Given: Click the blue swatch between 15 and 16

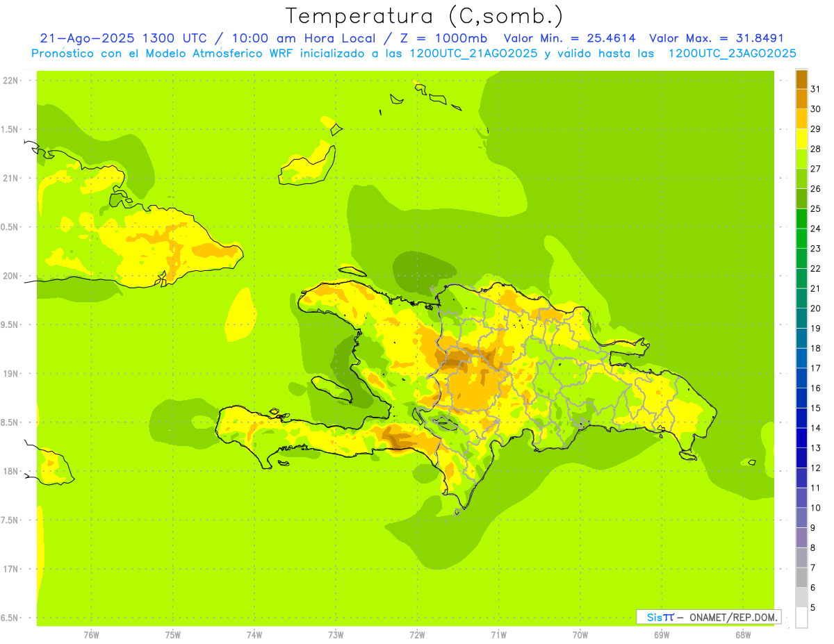Looking at the screenshot, I should pos(801,398).
